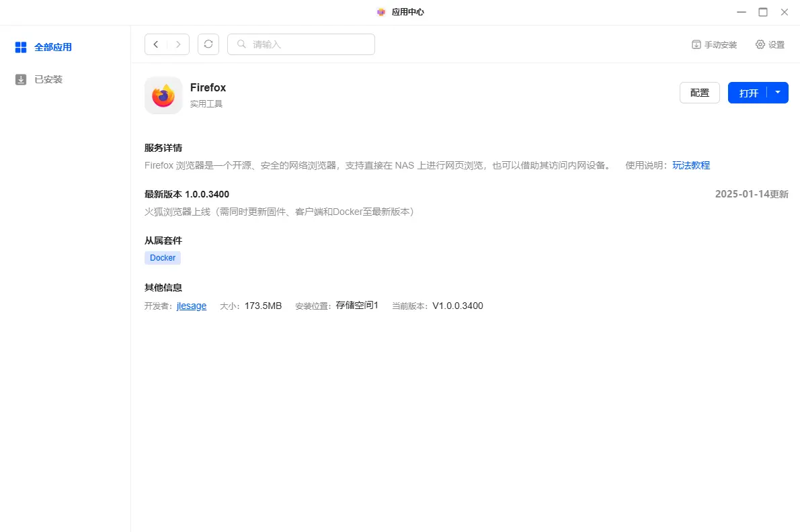Screen dimensions: 800x532
Task: Refresh the app center page
Action: pyautogui.click(x=208, y=44)
